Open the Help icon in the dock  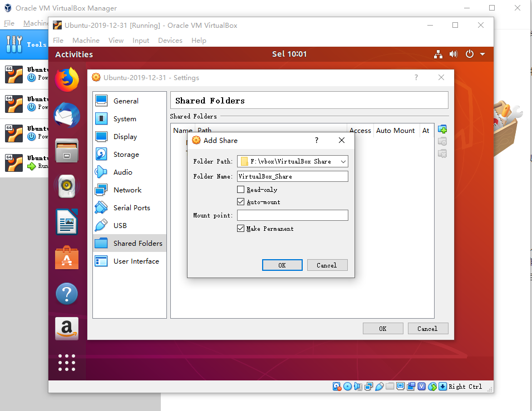point(67,293)
